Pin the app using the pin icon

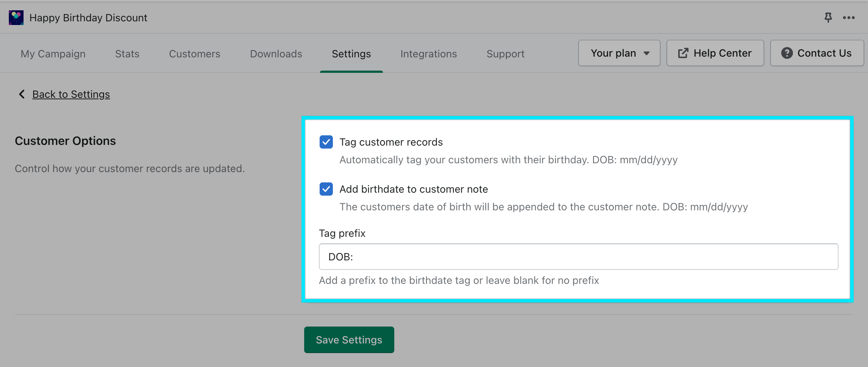point(828,18)
